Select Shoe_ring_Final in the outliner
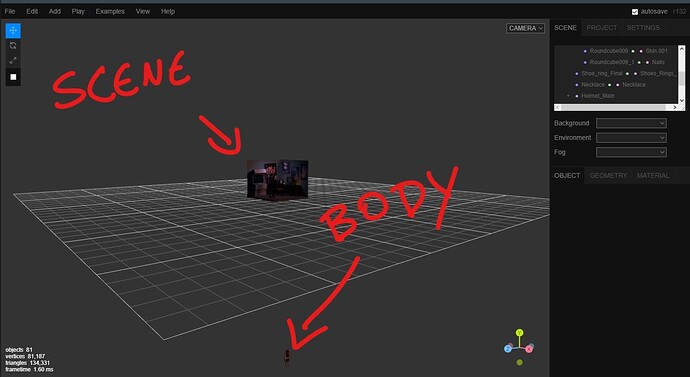This screenshot has width=690, height=377. pos(602,73)
